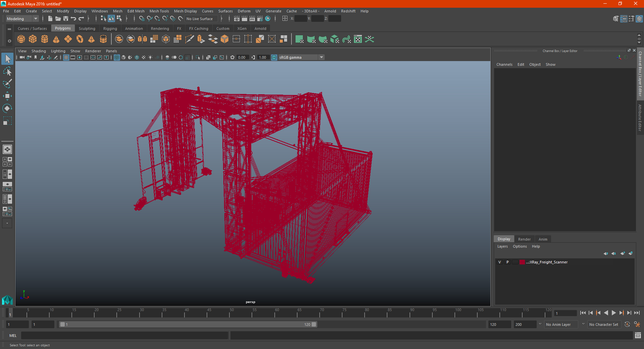Click the Open scene folder icon

click(58, 19)
